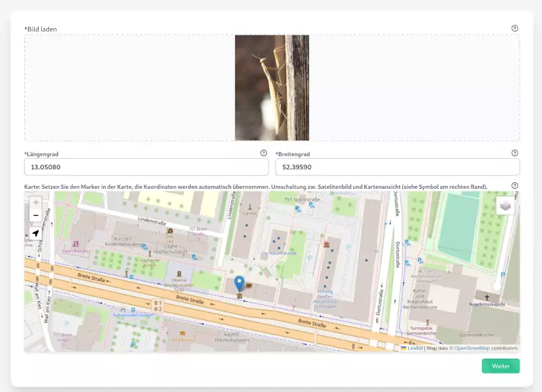This screenshot has width=542, height=392.
Task: Click the blue location marker on map
Action: (239, 284)
